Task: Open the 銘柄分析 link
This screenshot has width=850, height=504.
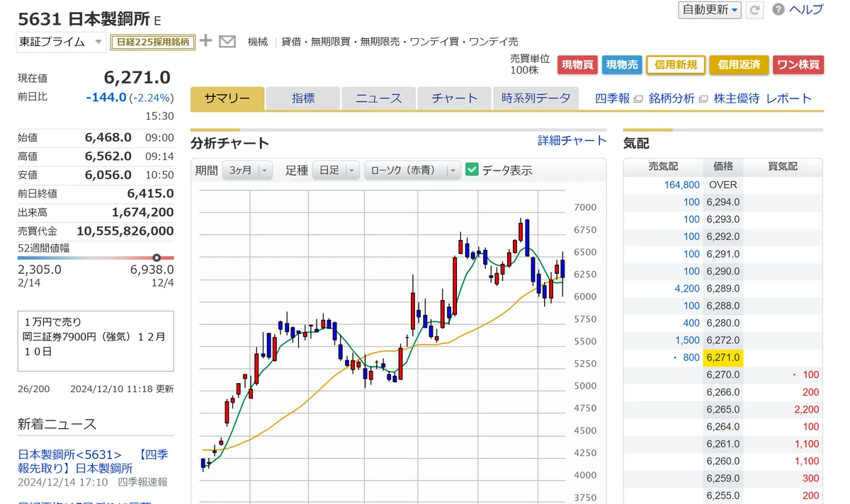Action: point(671,98)
